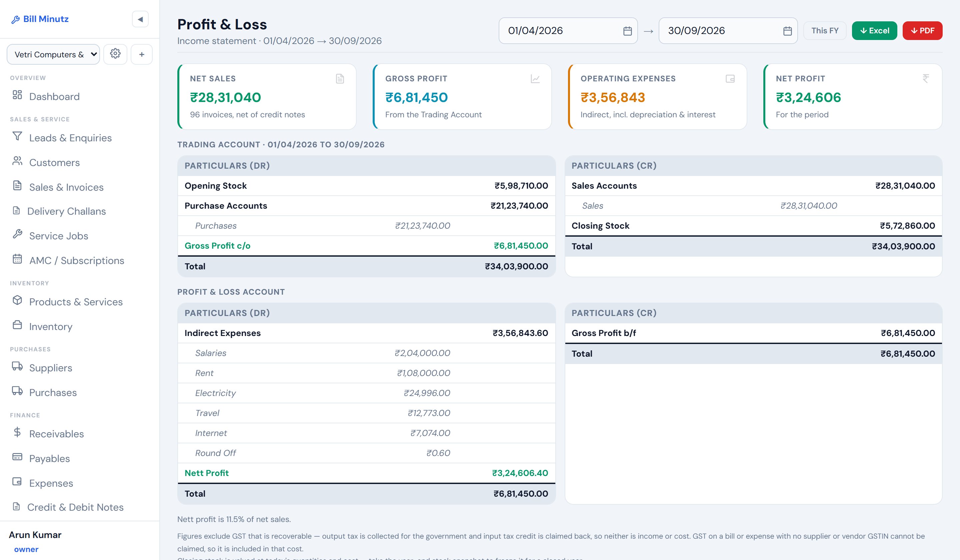Click the Suppliers truck icon
Viewport: 960px width, 560px height.
[17, 366]
